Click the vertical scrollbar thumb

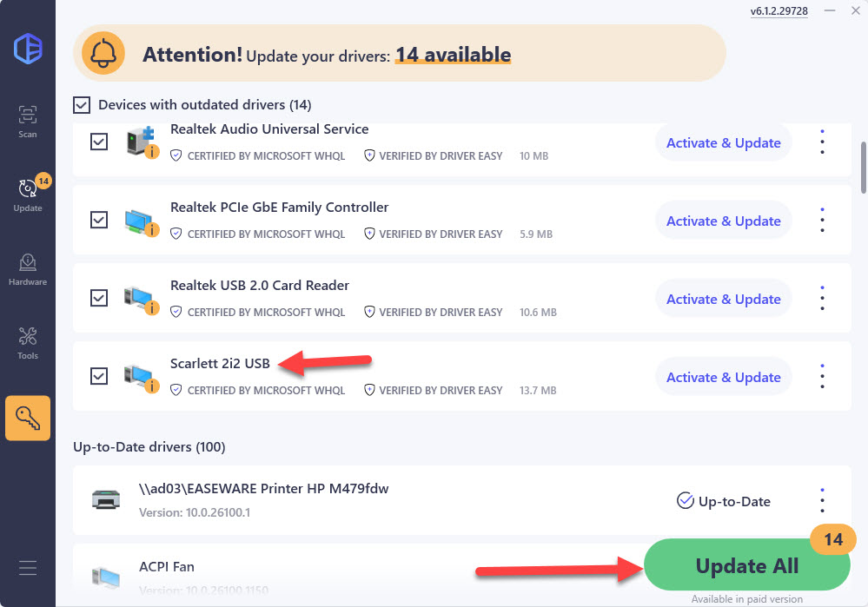coord(863,167)
